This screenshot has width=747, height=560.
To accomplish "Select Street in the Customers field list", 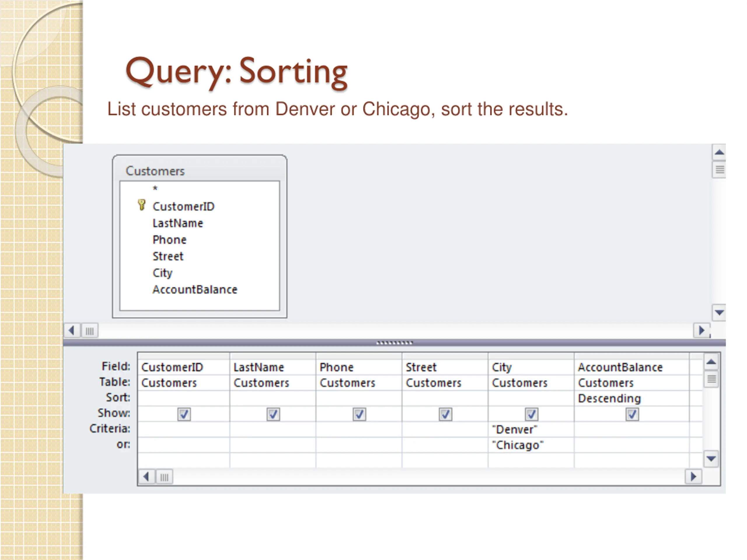I will coord(168,256).
